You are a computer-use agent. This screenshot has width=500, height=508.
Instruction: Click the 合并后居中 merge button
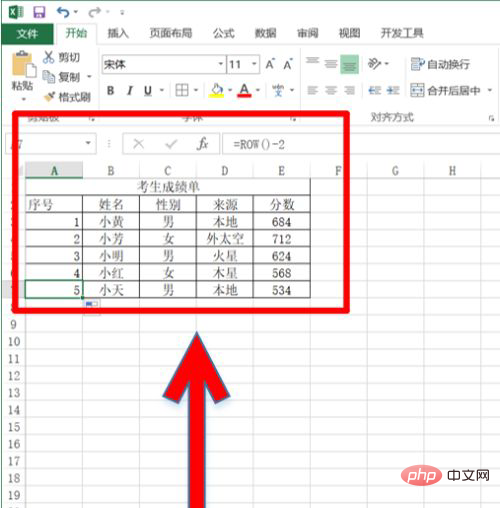coord(446,90)
